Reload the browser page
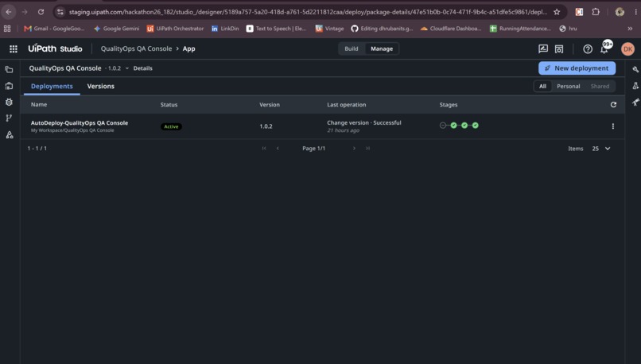Viewport: 641px width, 364px height. (x=41, y=12)
